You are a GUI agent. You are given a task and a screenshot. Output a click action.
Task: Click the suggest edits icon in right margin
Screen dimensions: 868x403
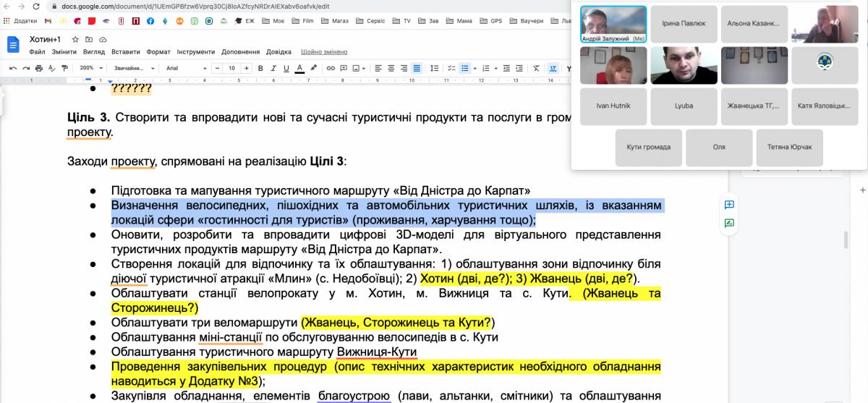pos(729,223)
